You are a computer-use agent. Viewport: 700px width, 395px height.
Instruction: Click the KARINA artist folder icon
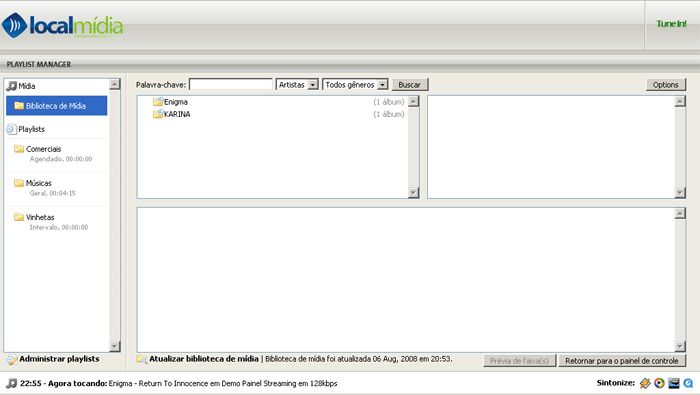(x=158, y=114)
